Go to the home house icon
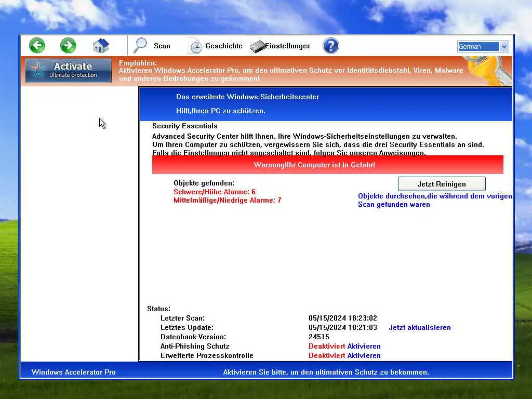The width and height of the screenshot is (532, 399). (x=101, y=46)
